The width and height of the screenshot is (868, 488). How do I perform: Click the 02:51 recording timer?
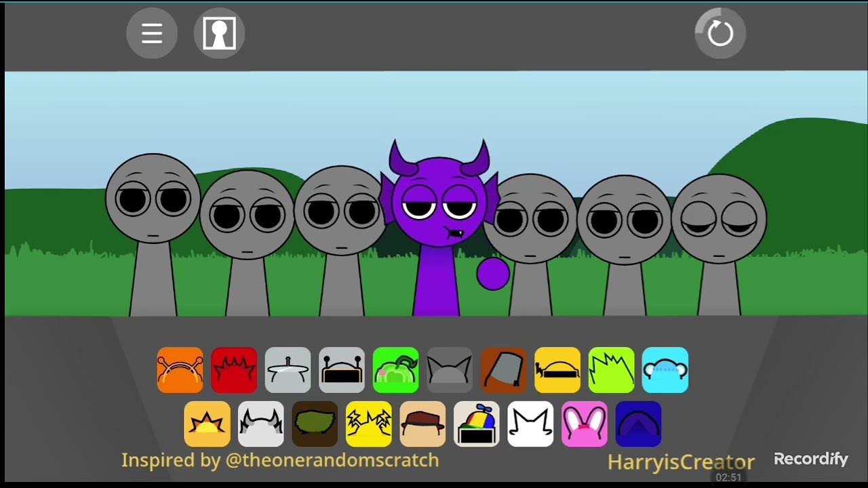pos(728,478)
